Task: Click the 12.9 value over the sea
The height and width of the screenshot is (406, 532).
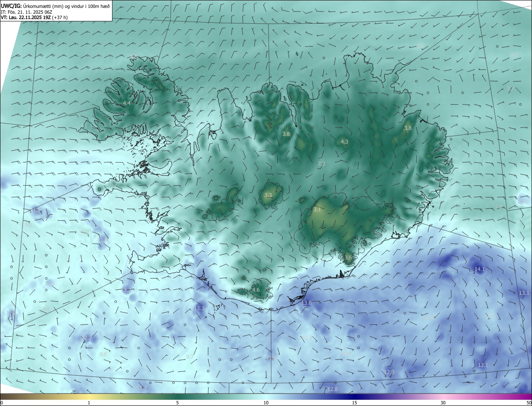Action: [x=389, y=372]
